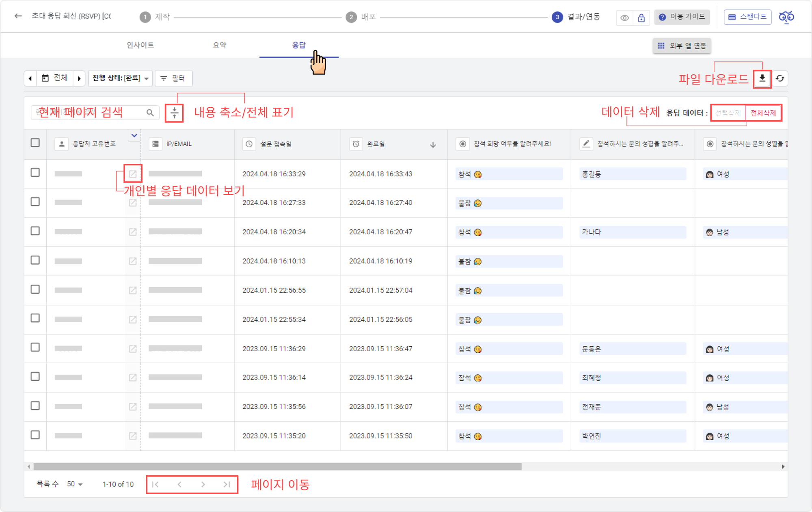The height and width of the screenshot is (512, 812).
Task: Open the 이용 가이드 button
Action: pyautogui.click(x=682, y=17)
